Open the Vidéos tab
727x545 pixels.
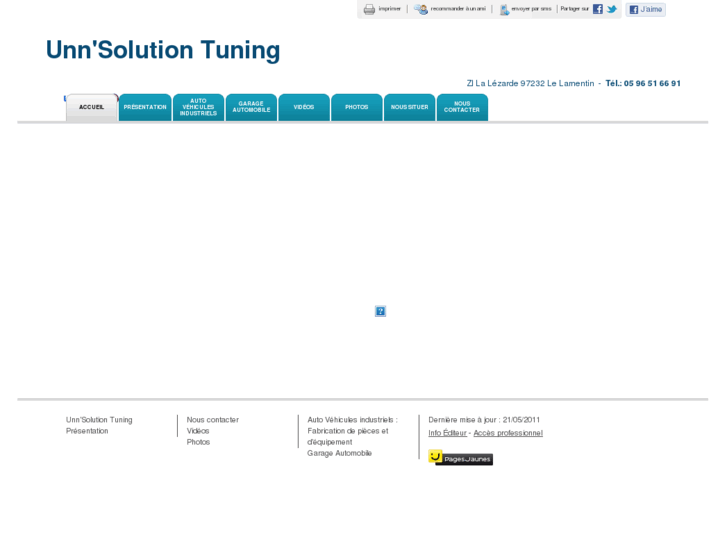(304, 107)
